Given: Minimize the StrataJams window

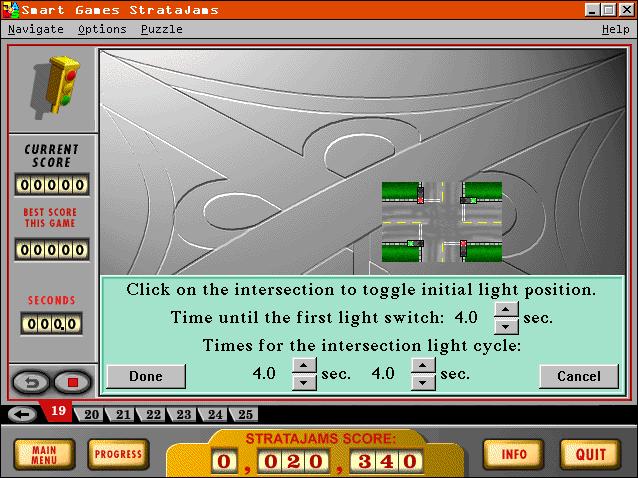Looking at the screenshot, I should (x=592, y=10).
